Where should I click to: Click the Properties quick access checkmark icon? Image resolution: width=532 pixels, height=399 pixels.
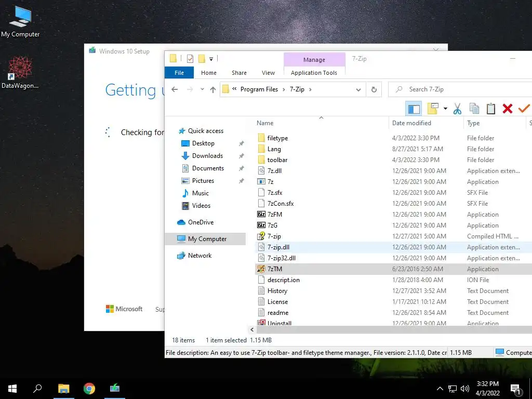click(190, 59)
